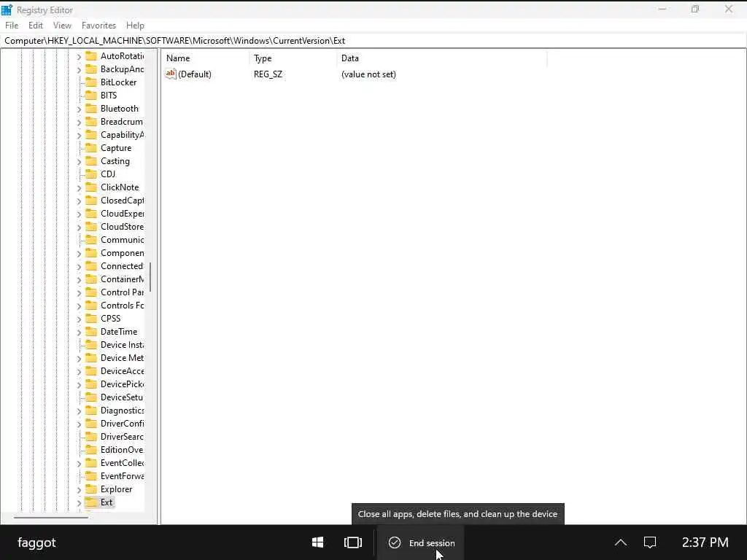Viewport: 747px width, 560px height.
Task: Click the registry path address bar
Action: click(x=373, y=41)
